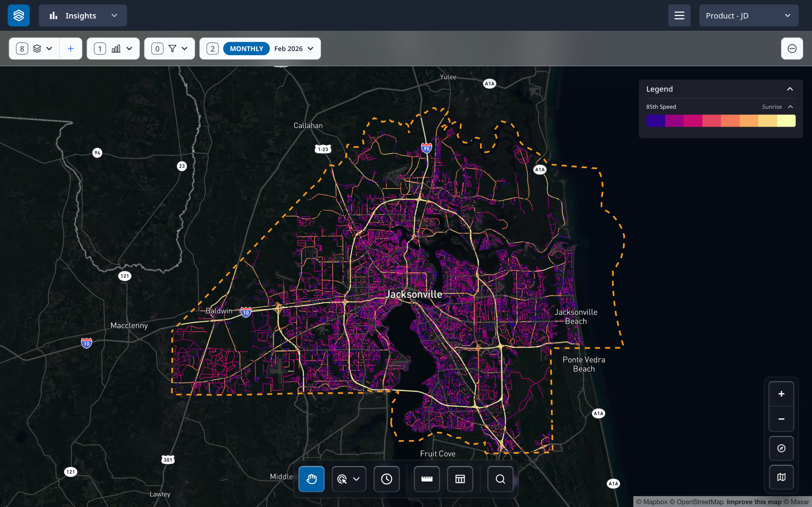This screenshot has width=812, height=507.
Task: Reset map compass orientation
Action: 781,448
